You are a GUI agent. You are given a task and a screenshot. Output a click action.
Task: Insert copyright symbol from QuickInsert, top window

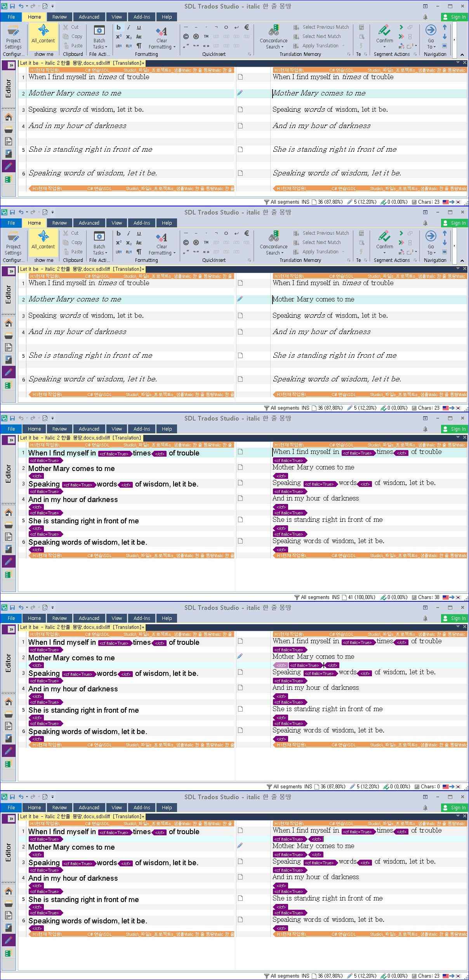pos(186,36)
